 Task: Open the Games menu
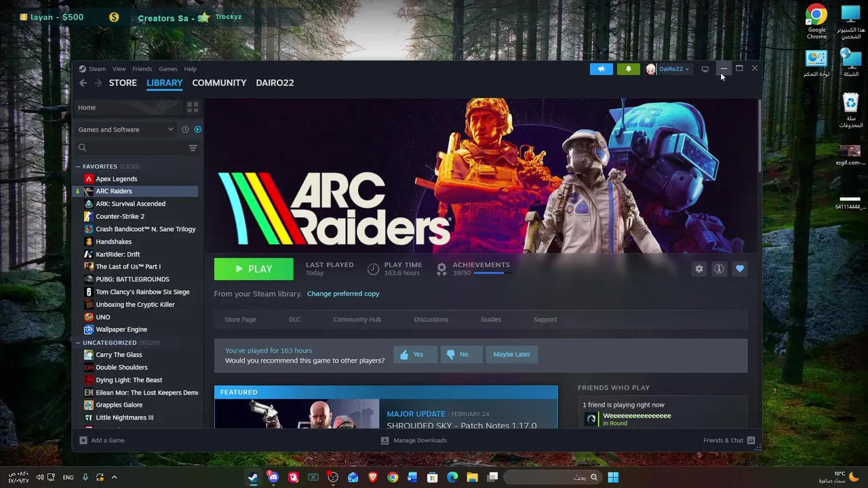(167, 68)
